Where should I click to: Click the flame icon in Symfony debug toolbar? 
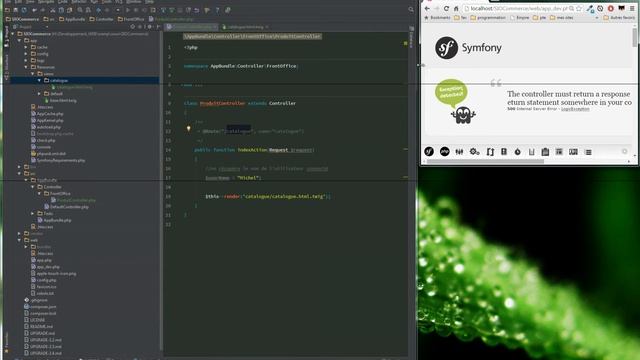click(x=518, y=152)
